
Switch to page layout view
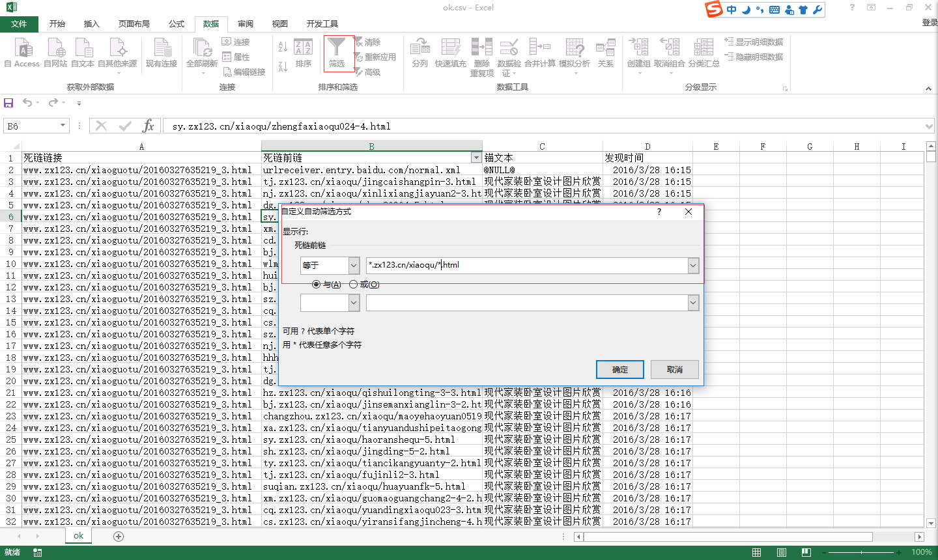(x=781, y=552)
